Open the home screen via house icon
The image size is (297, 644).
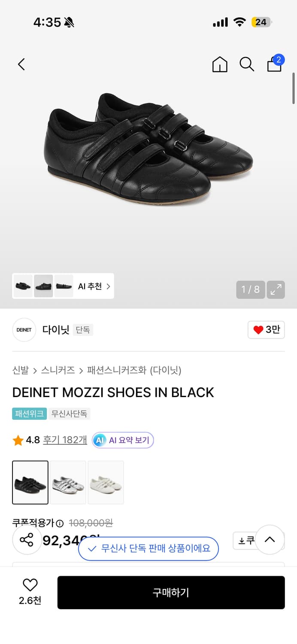219,64
